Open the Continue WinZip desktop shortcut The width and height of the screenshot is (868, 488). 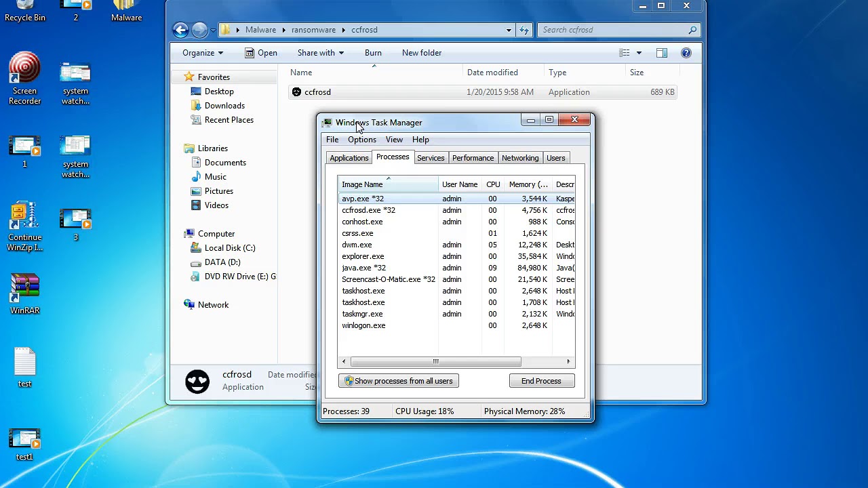(x=25, y=226)
